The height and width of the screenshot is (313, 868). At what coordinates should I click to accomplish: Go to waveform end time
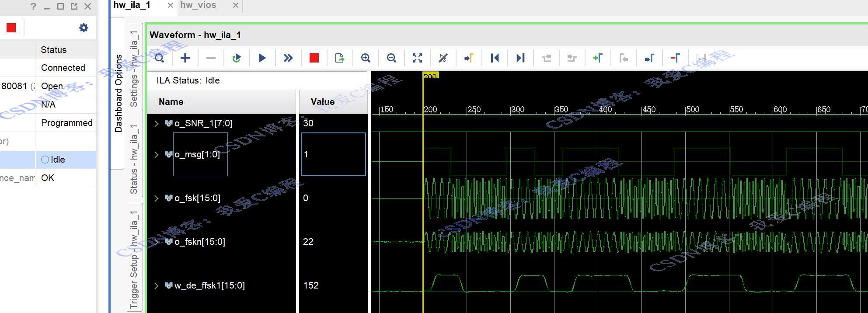(x=520, y=58)
